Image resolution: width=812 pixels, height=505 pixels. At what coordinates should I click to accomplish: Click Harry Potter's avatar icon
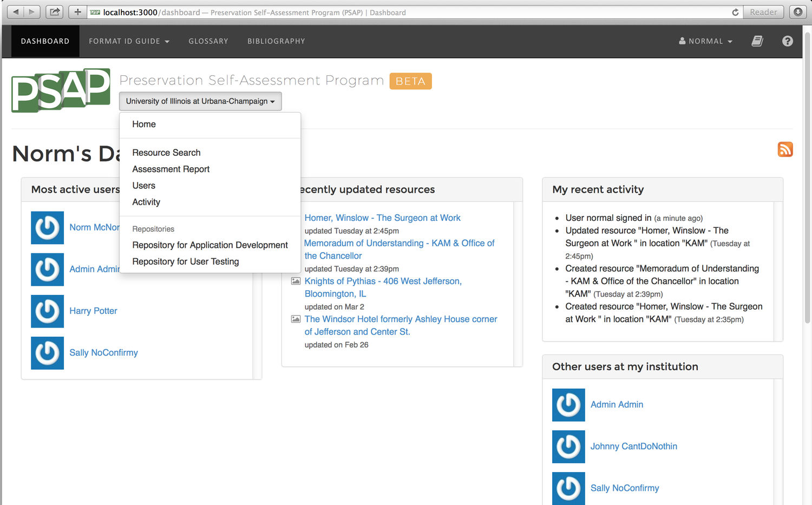[x=47, y=312]
